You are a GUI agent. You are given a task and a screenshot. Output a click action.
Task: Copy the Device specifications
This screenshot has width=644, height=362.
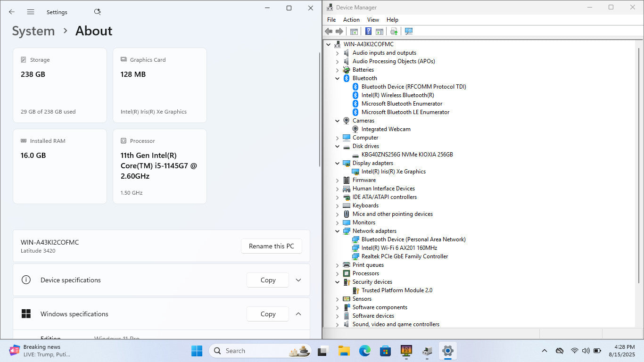coord(267,280)
